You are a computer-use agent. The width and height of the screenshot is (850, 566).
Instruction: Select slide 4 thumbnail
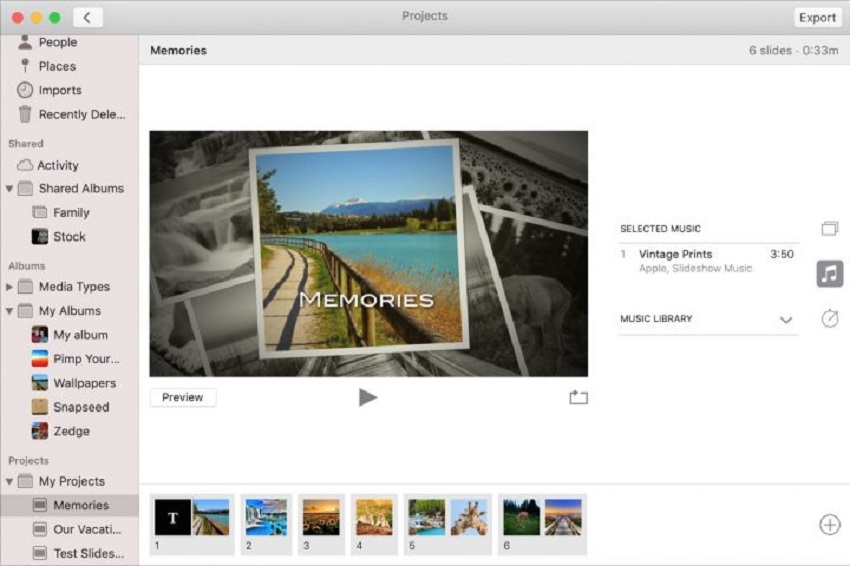[374, 518]
